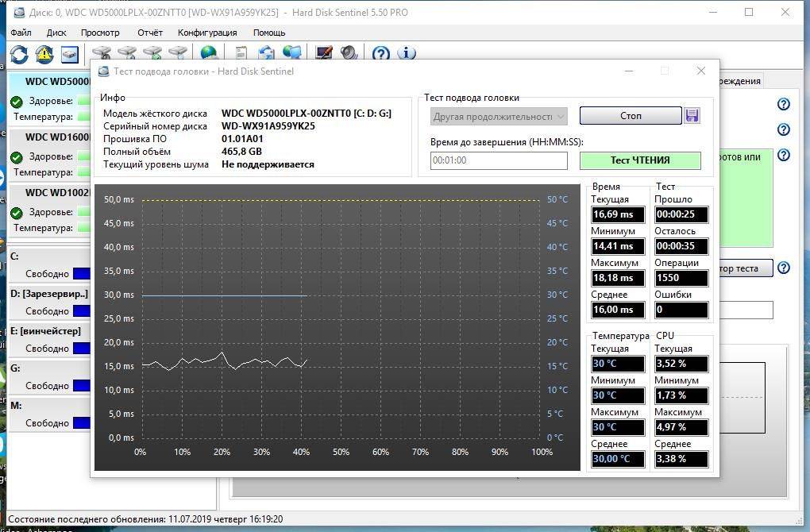
Task: Open the report document toolbar icon
Action: click(x=241, y=52)
